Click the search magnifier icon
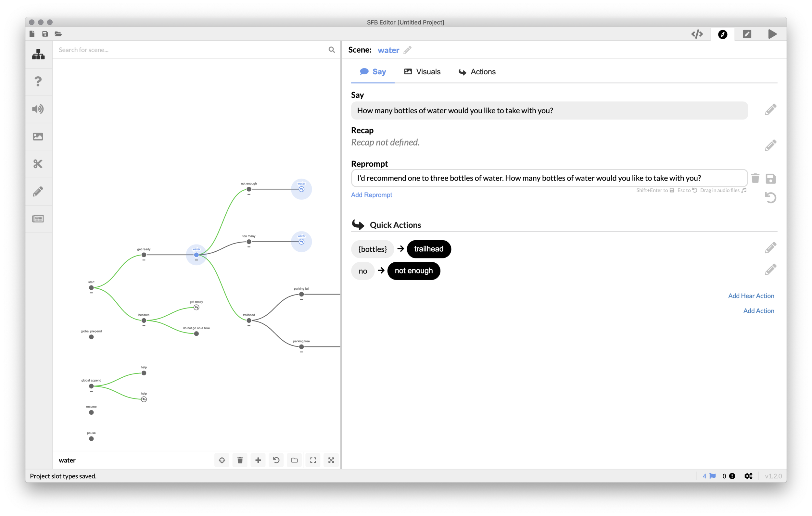 click(x=332, y=50)
